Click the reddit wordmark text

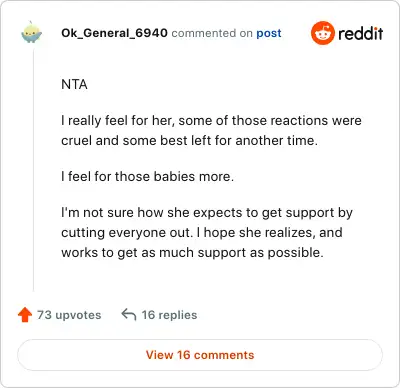[x=361, y=33]
